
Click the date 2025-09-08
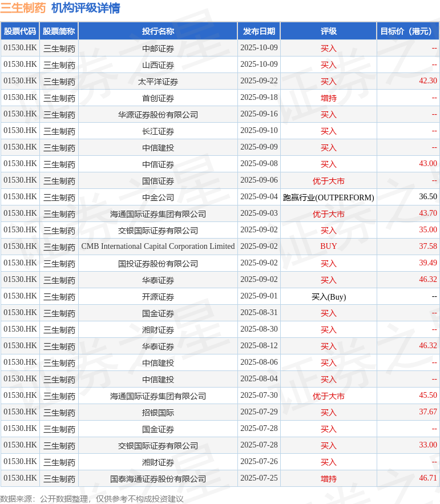coord(259,164)
